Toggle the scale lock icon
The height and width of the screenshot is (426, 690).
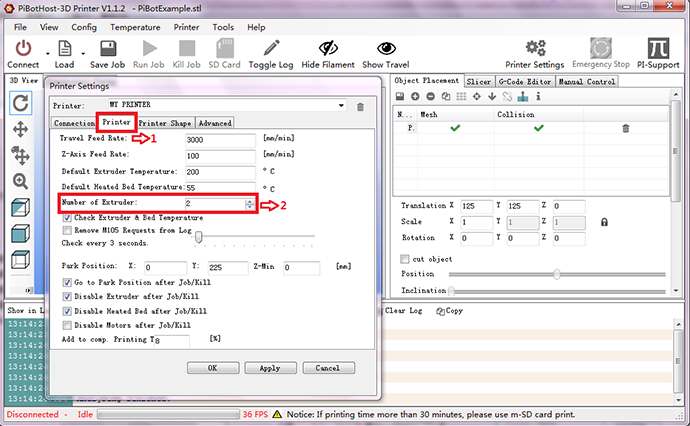pyautogui.click(x=604, y=222)
